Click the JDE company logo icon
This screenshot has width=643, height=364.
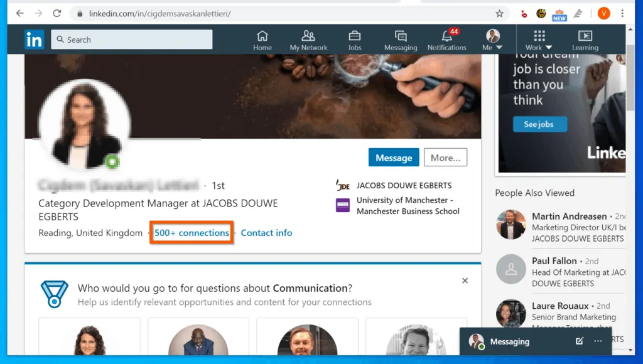342,185
